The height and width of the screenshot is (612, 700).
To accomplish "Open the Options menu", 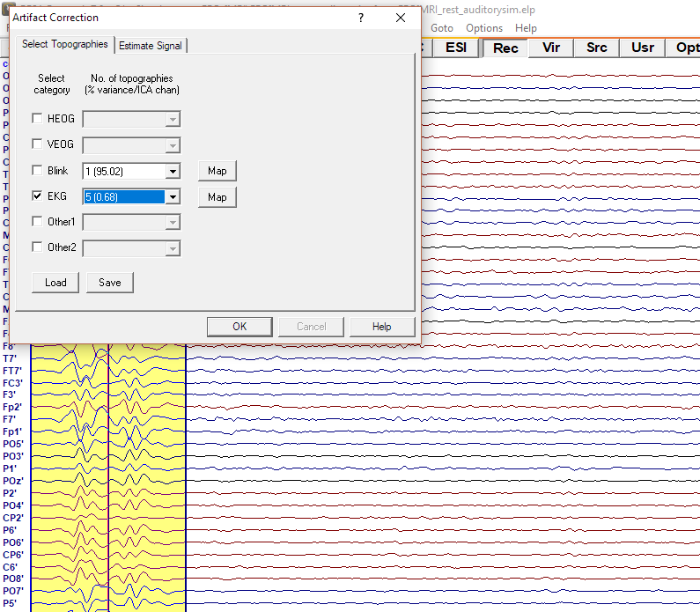I will click(484, 28).
